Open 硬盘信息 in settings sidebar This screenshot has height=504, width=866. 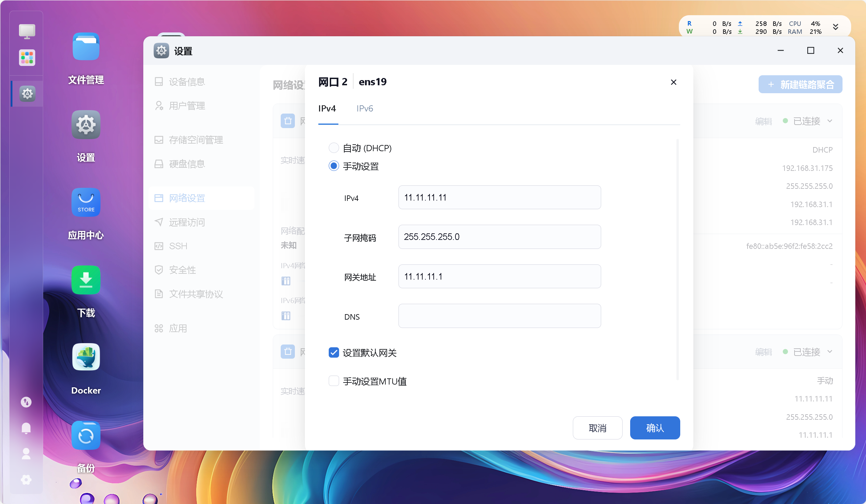201,164
